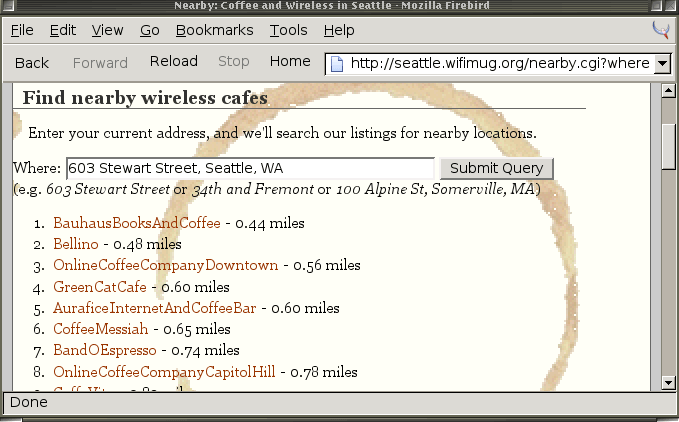The height and width of the screenshot is (422, 679).
Task: Go to the Home page
Action: 290,61
